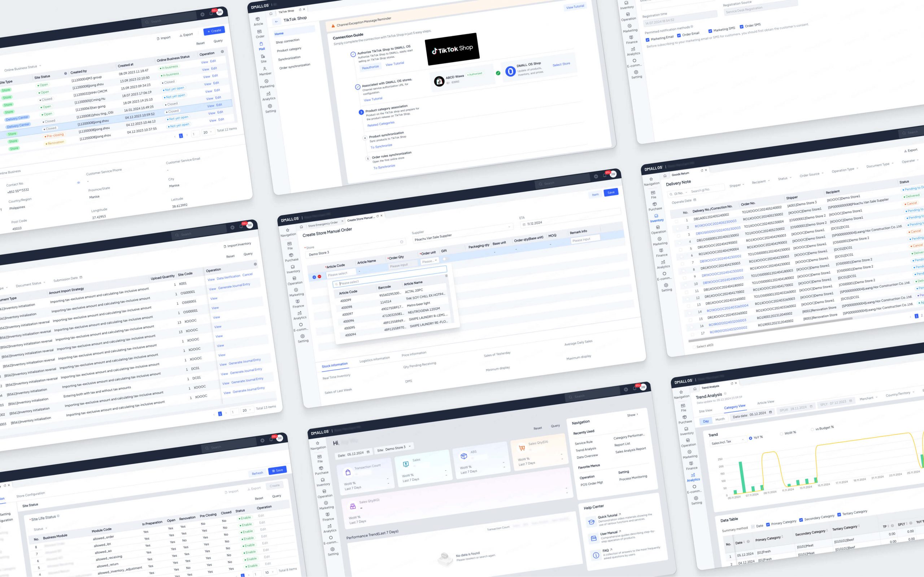
Task: Open the Order unit dropdown
Action: [x=429, y=261]
